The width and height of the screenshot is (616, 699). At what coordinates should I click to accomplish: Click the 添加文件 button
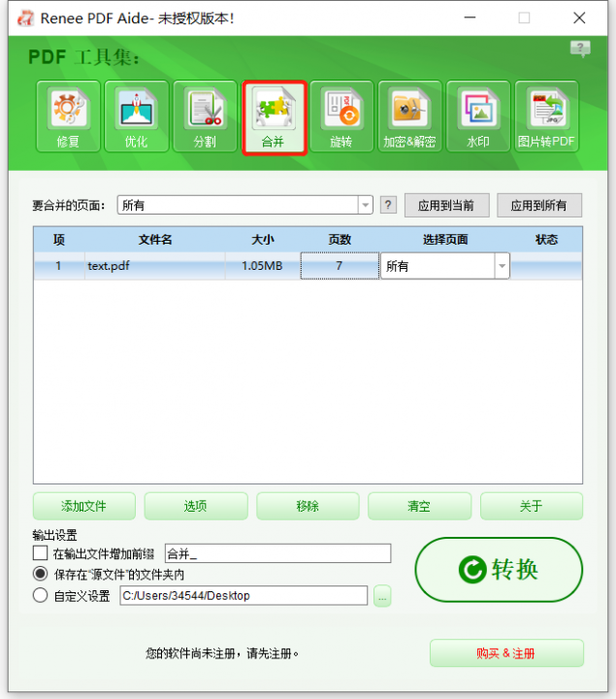[x=84, y=506]
